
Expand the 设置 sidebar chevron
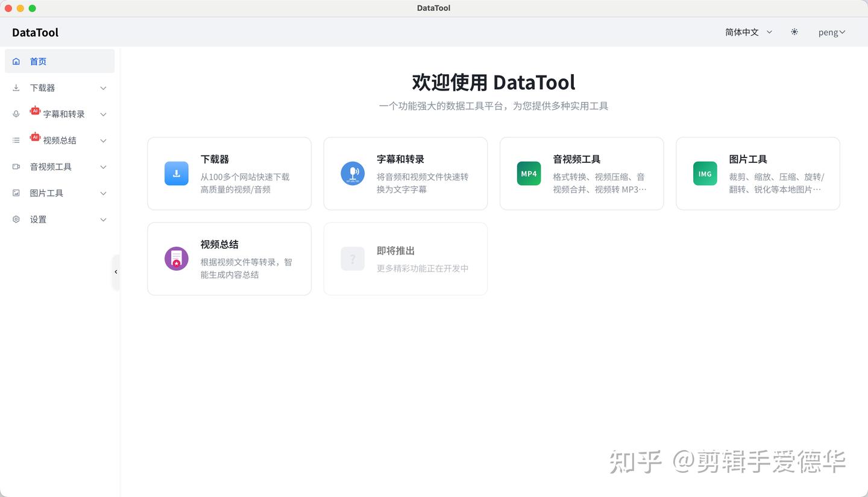103,220
